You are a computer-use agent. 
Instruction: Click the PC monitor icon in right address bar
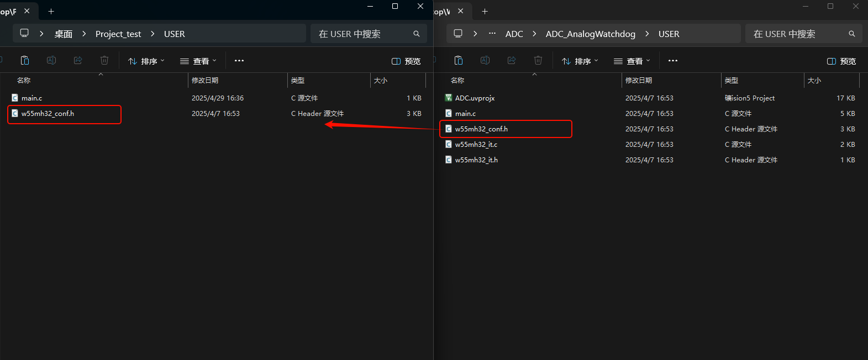[458, 34]
